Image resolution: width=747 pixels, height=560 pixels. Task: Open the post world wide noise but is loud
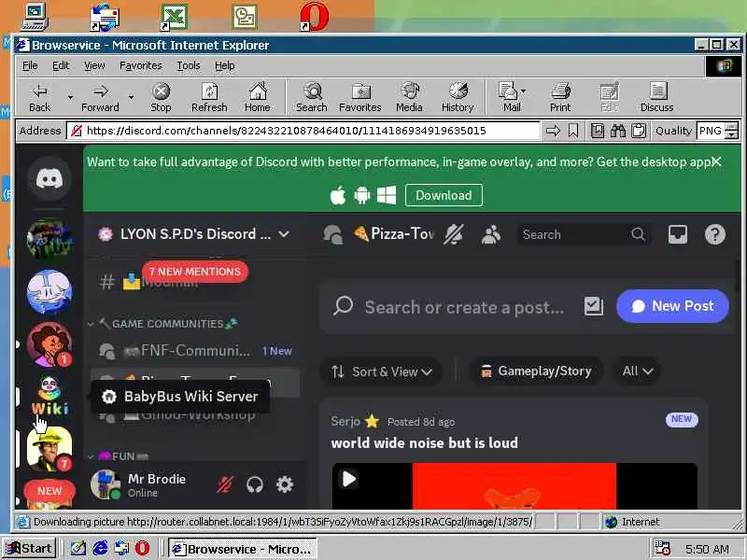coord(425,442)
